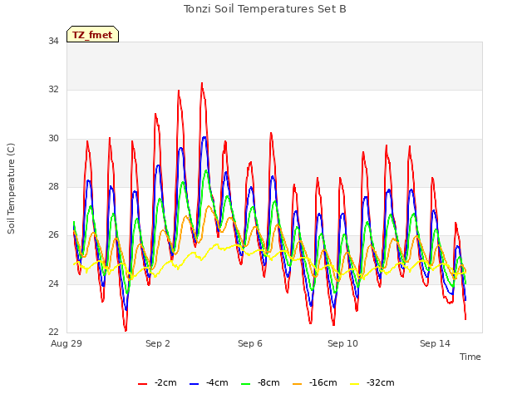Select the -2cm legend label
Screen dimensions: 532x399
tap(165, 382)
